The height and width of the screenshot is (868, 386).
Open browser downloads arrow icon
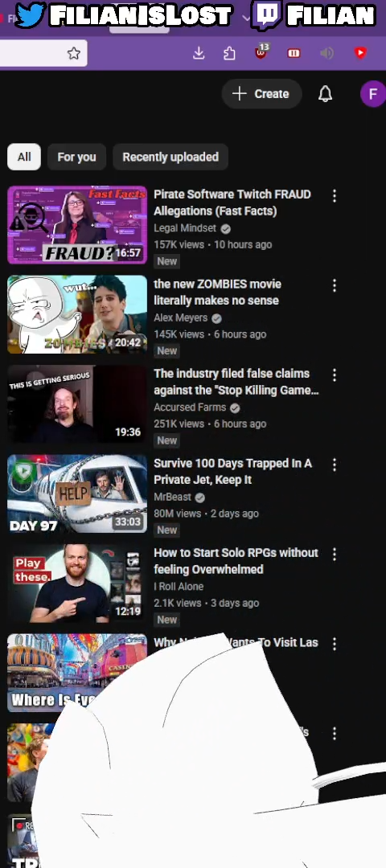coord(199,53)
